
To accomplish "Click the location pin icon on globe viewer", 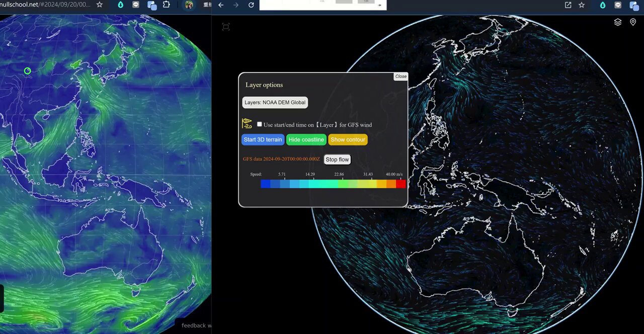I will (x=633, y=22).
